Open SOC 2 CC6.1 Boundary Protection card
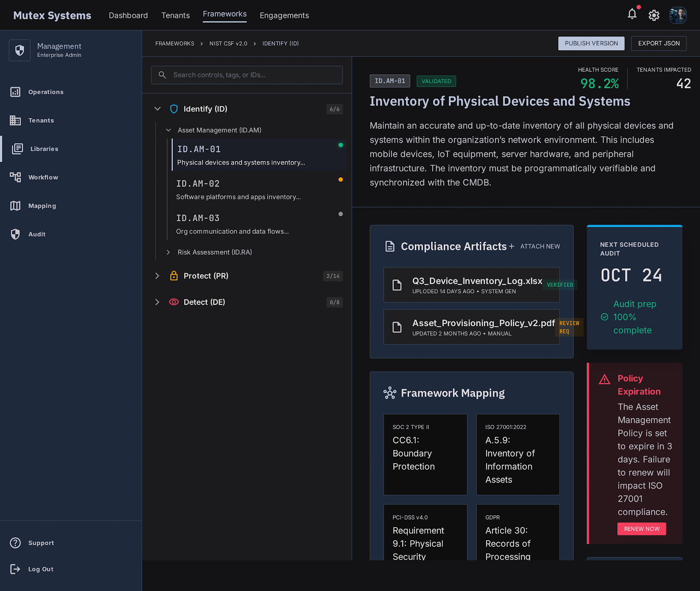Screen dimensions: 700x591 click(x=425, y=454)
